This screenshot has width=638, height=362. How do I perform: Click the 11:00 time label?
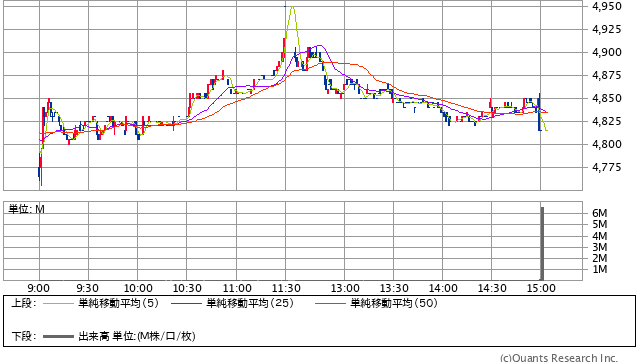coord(237,288)
